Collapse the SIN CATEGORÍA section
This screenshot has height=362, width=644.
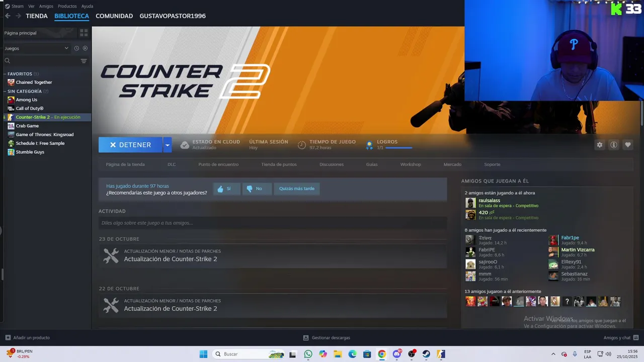25,92
